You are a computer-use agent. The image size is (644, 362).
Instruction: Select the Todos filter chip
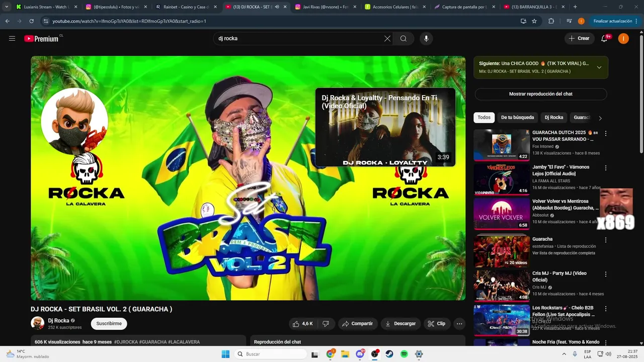coord(484,118)
